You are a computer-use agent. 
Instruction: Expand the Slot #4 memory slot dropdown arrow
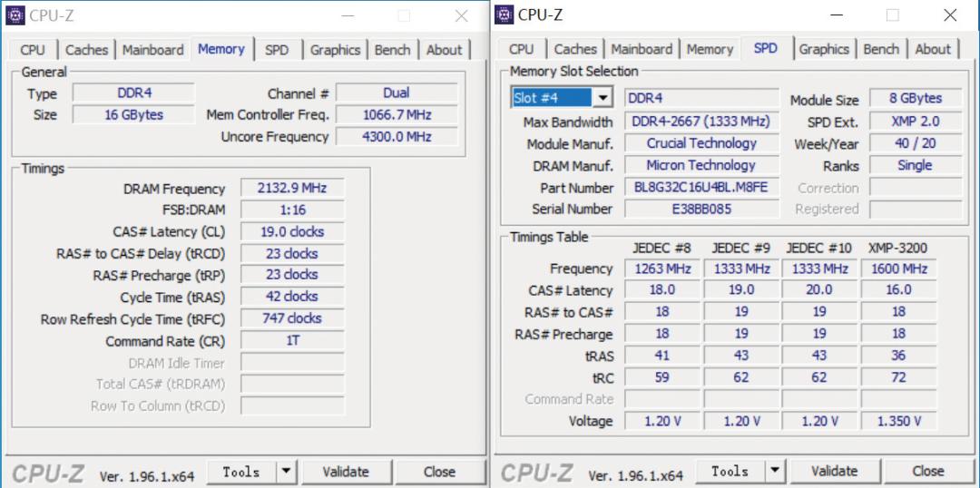[603, 98]
